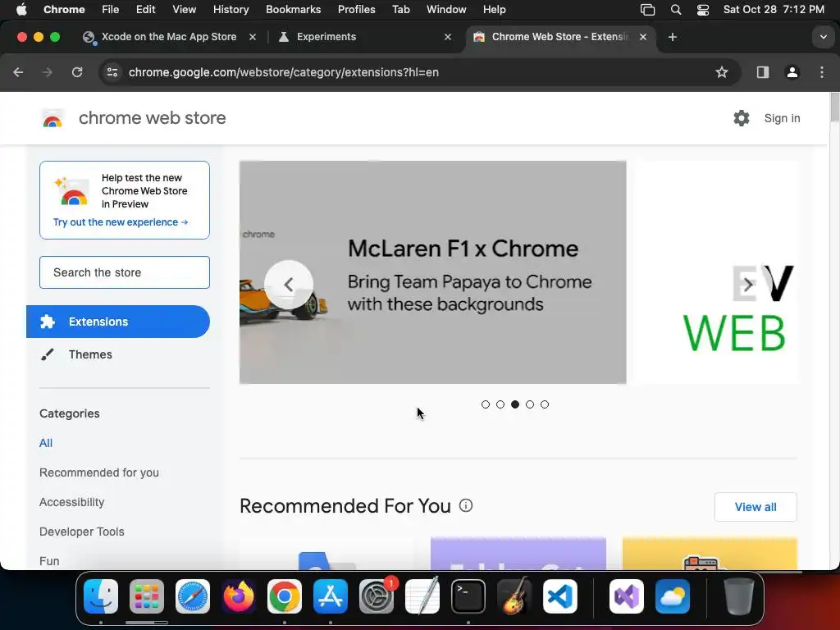Open the History menu
This screenshot has width=840, height=630.
[231, 10]
